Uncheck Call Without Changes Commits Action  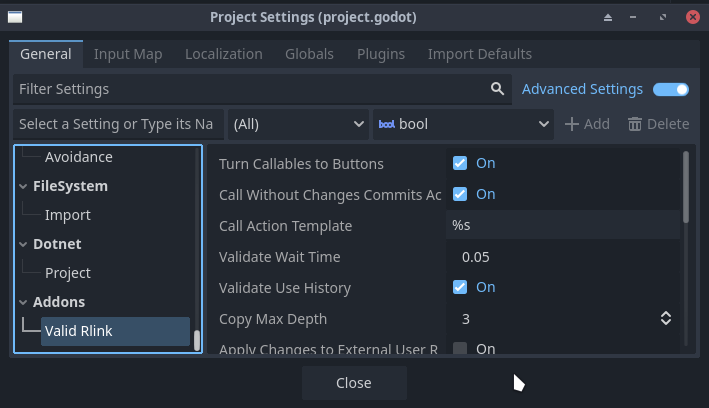(x=460, y=194)
